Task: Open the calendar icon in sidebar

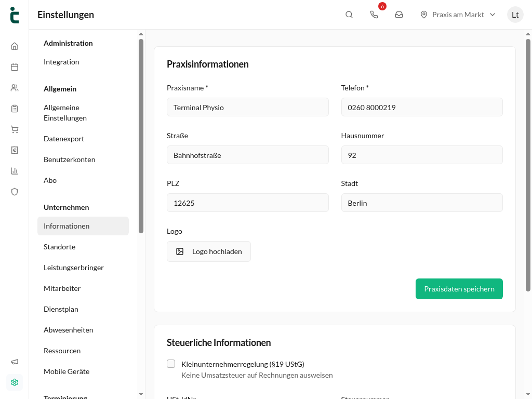Action: (x=14, y=67)
